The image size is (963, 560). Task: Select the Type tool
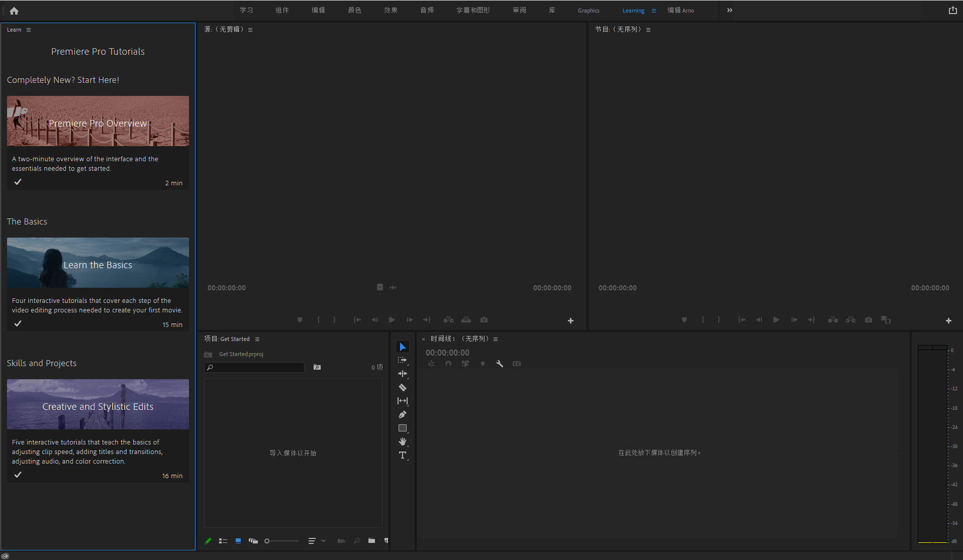(403, 455)
